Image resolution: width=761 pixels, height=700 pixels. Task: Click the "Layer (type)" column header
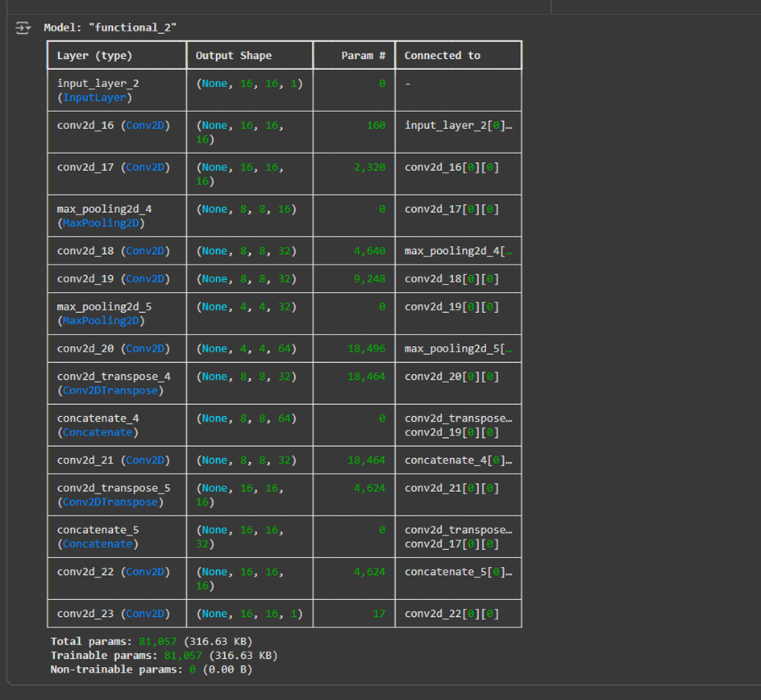[x=94, y=56]
